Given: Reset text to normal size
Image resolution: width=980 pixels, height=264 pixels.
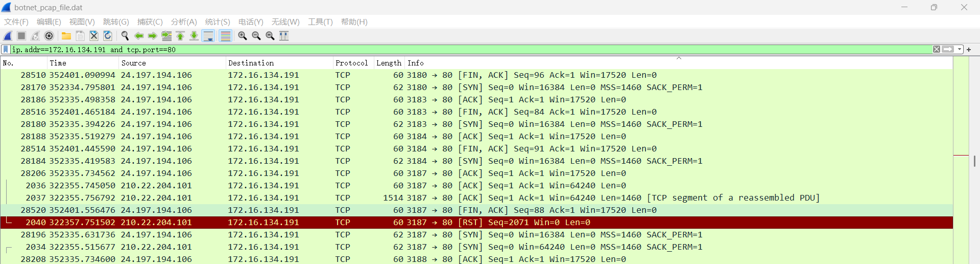Looking at the screenshot, I should [270, 36].
